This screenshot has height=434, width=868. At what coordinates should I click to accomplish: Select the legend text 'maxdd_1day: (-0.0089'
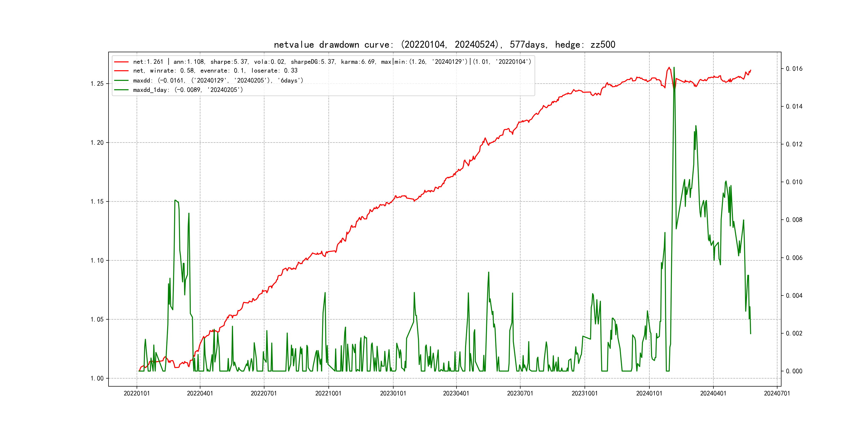tap(188, 90)
